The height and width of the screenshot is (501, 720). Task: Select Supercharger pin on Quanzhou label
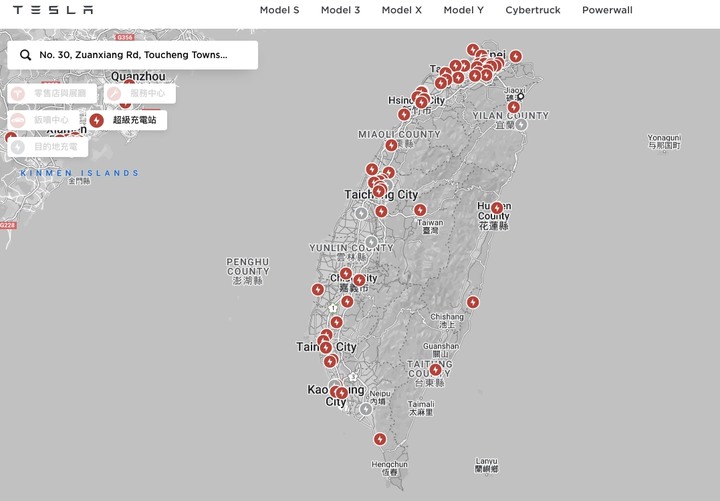pos(129,84)
